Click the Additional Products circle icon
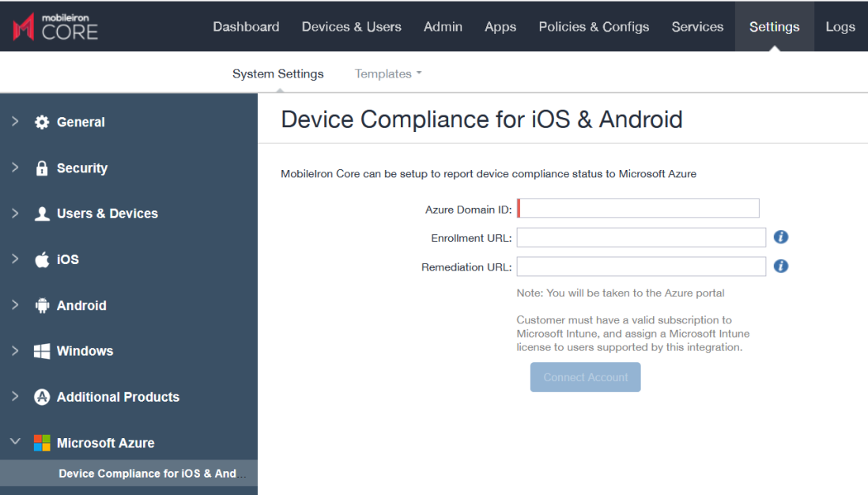Viewport: 868px width, 495px height. click(42, 397)
